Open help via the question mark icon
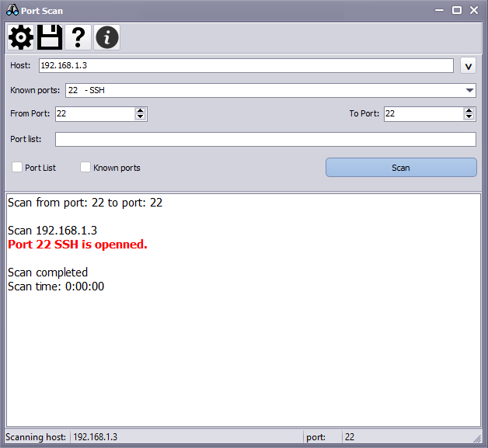488x448 pixels. [78, 37]
